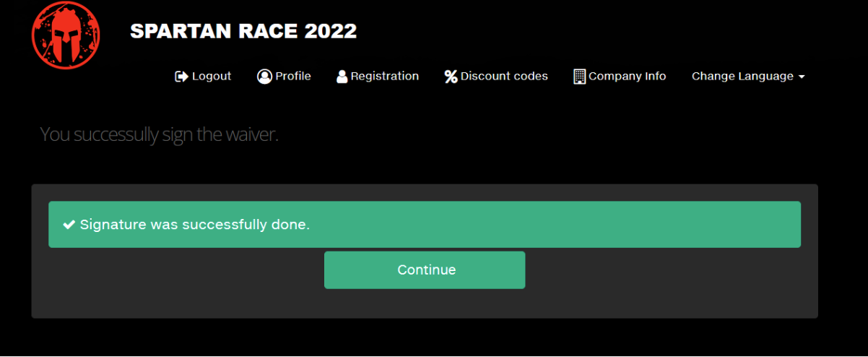Click the 'You successfully sign the waiver' heading

point(159,134)
